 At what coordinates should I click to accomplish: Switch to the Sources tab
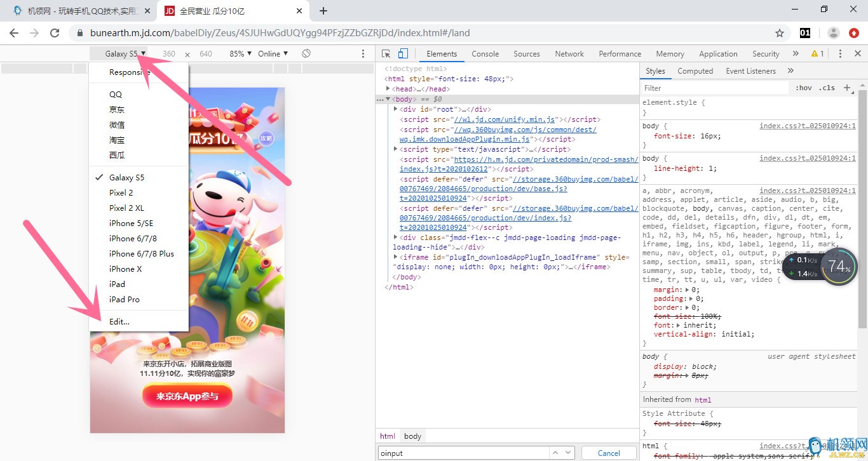(x=527, y=54)
